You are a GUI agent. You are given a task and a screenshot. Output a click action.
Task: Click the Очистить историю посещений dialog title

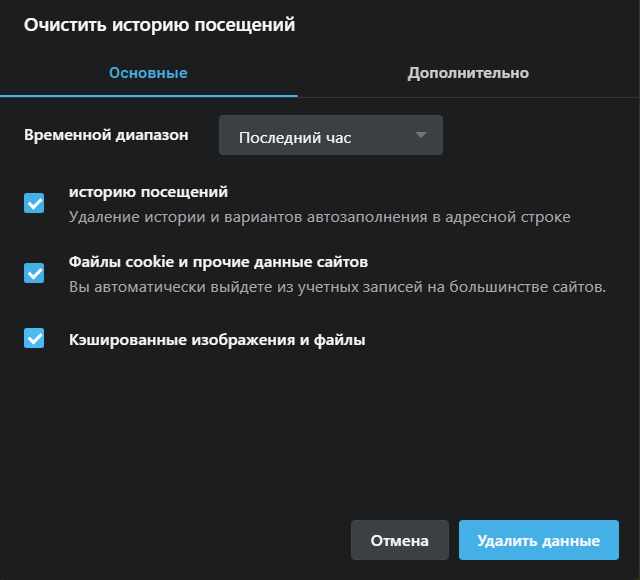[x=160, y=25]
